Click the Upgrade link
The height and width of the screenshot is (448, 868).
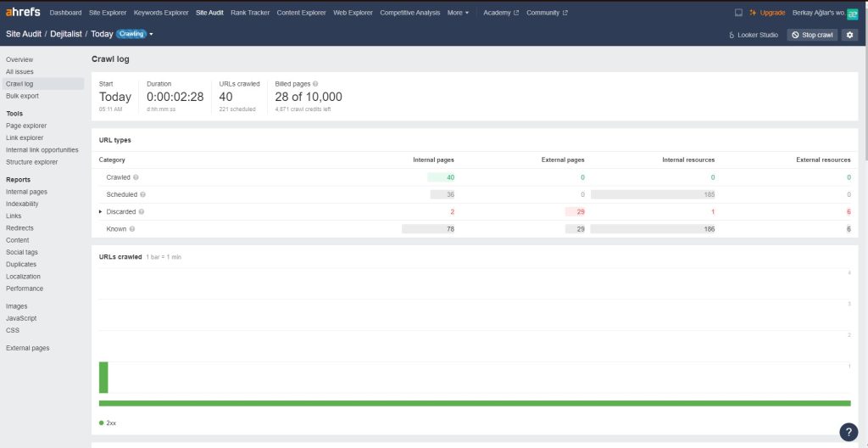pyautogui.click(x=767, y=13)
